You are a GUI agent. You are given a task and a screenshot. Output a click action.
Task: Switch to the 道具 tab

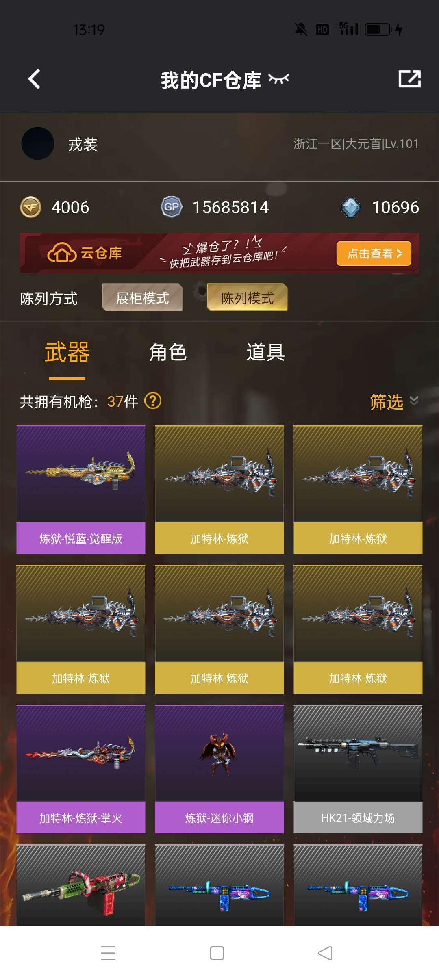click(265, 352)
